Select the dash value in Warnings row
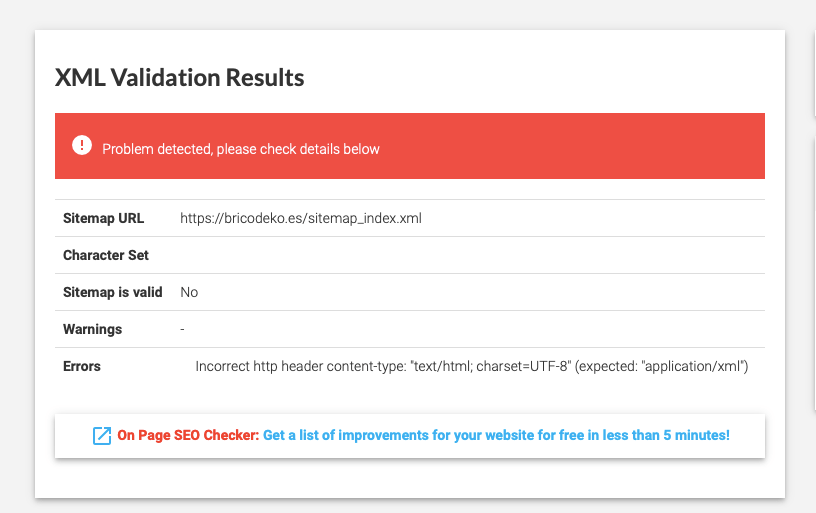Image resolution: width=816 pixels, height=513 pixels. [x=182, y=329]
